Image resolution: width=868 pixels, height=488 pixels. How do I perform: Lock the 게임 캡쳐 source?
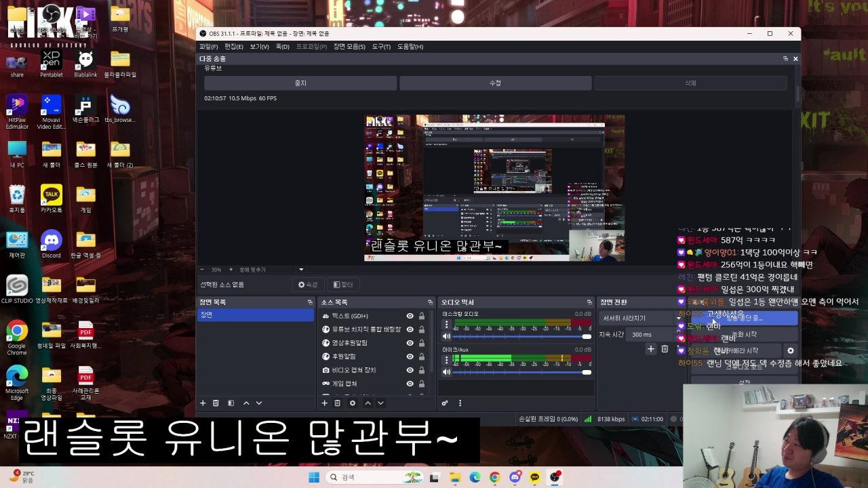click(x=422, y=384)
